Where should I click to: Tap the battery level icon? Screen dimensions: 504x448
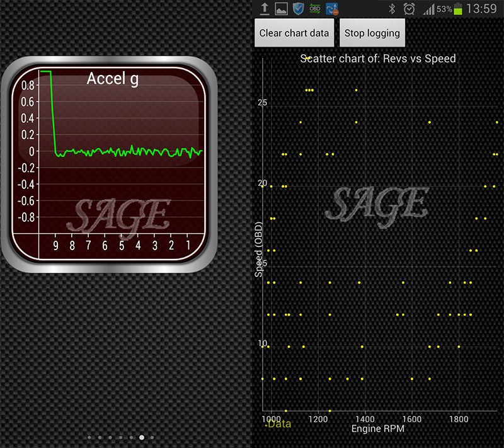(x=458, y=9)
